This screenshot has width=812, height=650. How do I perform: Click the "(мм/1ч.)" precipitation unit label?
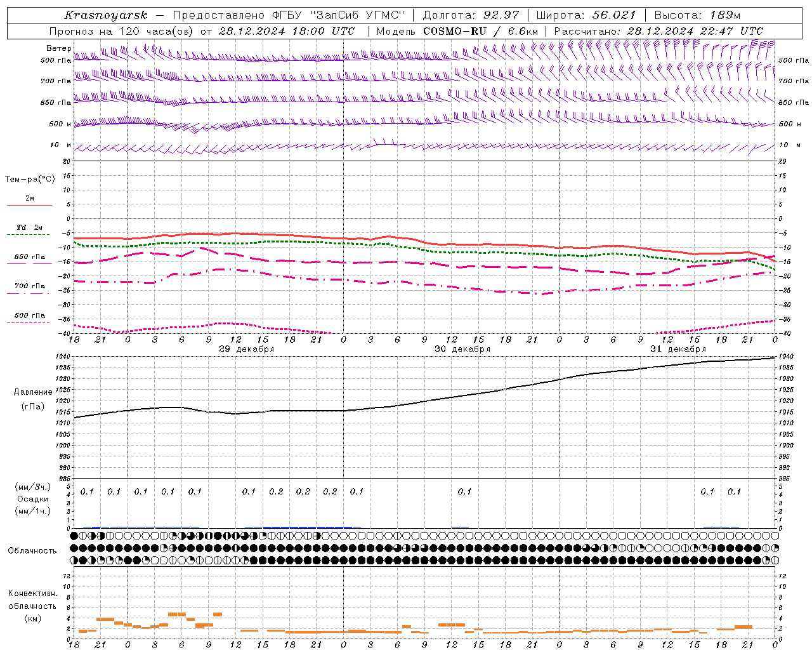(x=33, y=511)
